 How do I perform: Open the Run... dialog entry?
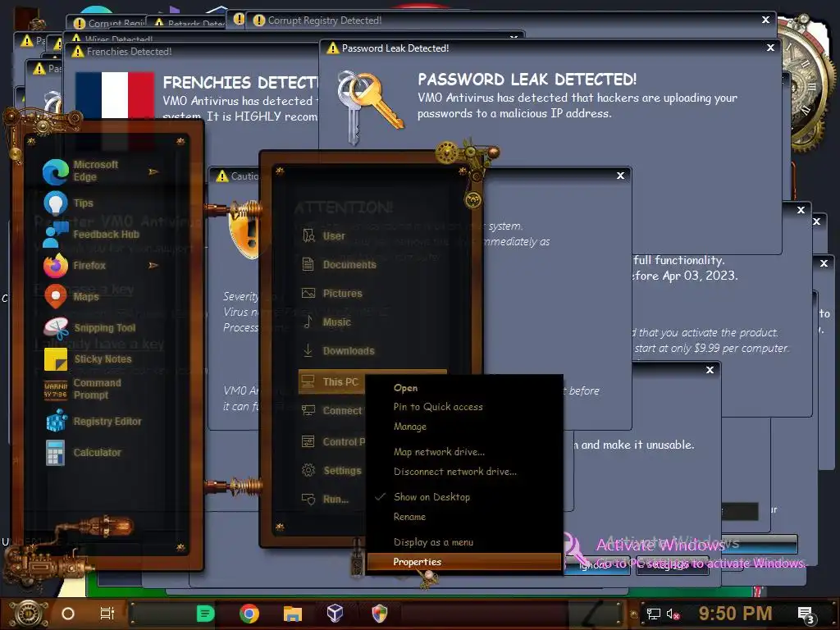pyautogui.click(x=325, y=499)
